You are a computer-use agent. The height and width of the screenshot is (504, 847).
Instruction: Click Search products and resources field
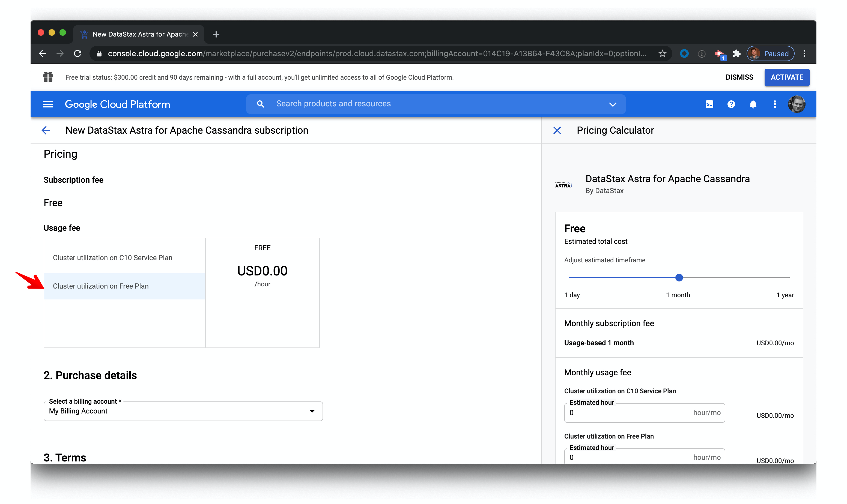436,104
